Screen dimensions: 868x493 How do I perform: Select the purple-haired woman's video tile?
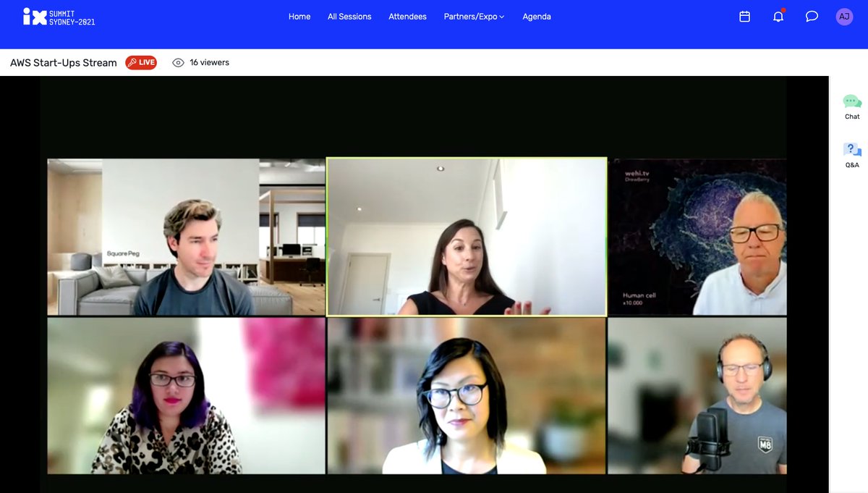pos(187,396)
